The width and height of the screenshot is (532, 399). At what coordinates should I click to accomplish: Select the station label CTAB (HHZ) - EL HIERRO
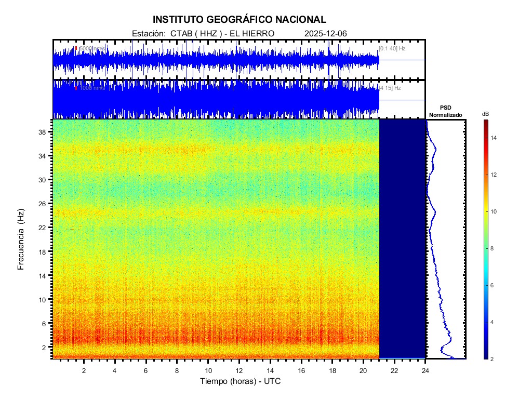[203, 33]
